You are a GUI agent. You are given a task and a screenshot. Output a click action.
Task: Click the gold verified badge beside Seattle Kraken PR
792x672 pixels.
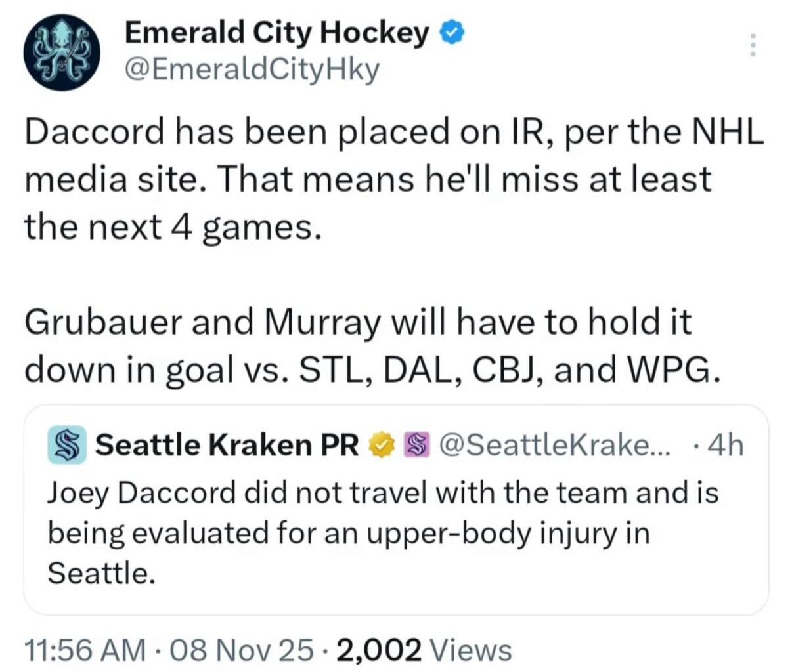point(380,444)
